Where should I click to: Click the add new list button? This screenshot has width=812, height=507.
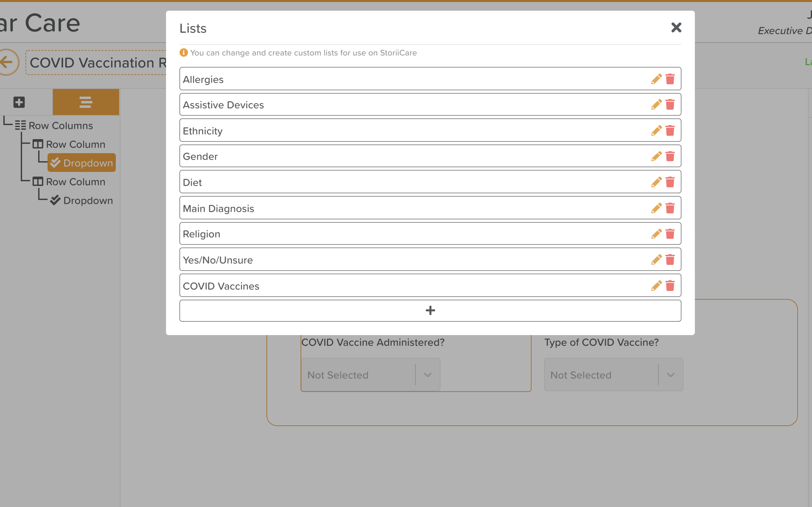430,310
